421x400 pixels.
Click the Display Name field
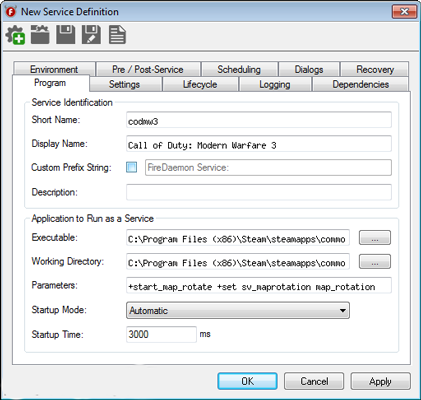click(x=259, y=144)
